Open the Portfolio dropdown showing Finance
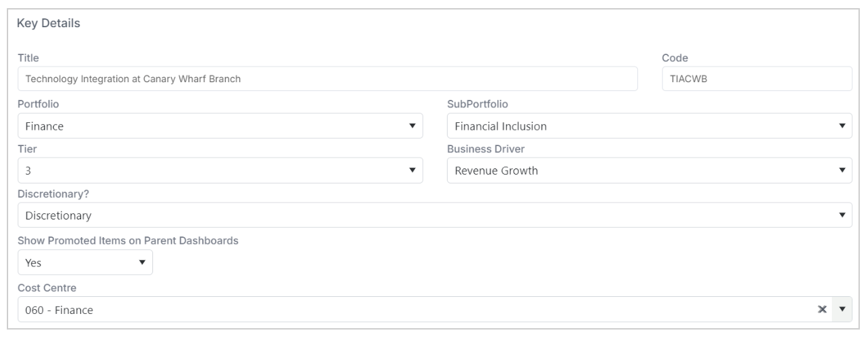Screen dimensions: 868x337 pyautogui.click(x=220, y=126)
